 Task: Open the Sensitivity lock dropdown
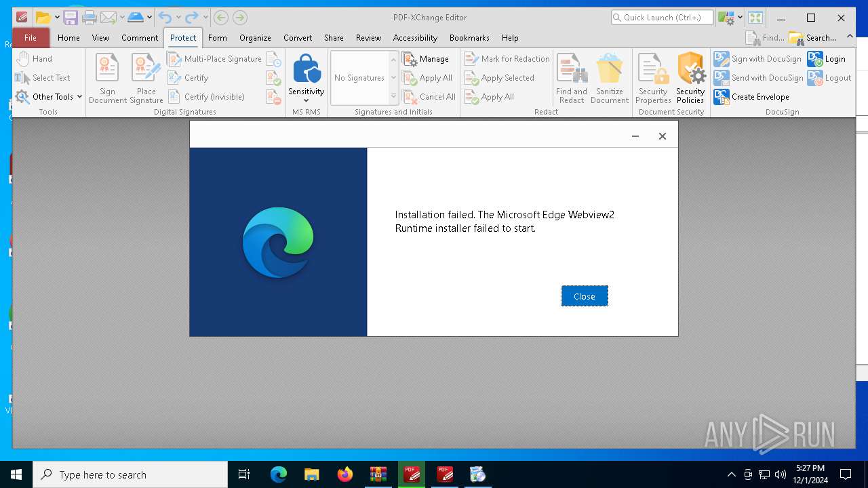coord(307,78)
